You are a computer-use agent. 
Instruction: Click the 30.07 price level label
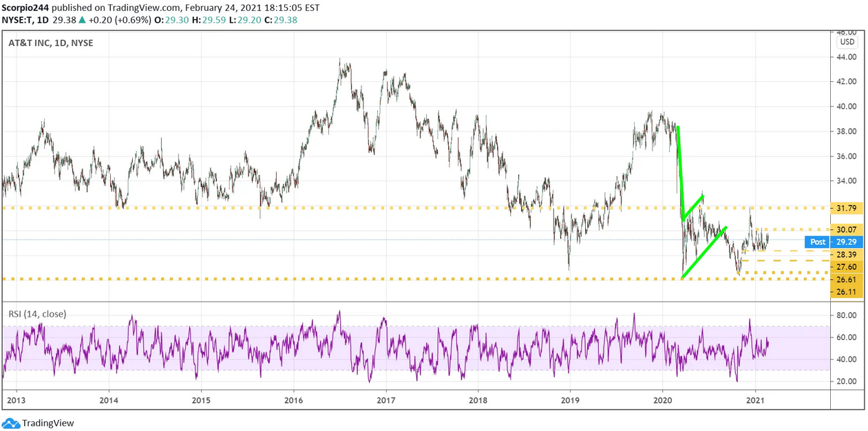(x=847, y=230)
